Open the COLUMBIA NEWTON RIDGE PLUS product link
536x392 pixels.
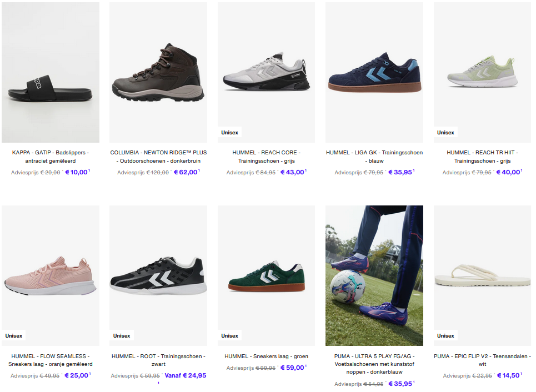(158, 157)
